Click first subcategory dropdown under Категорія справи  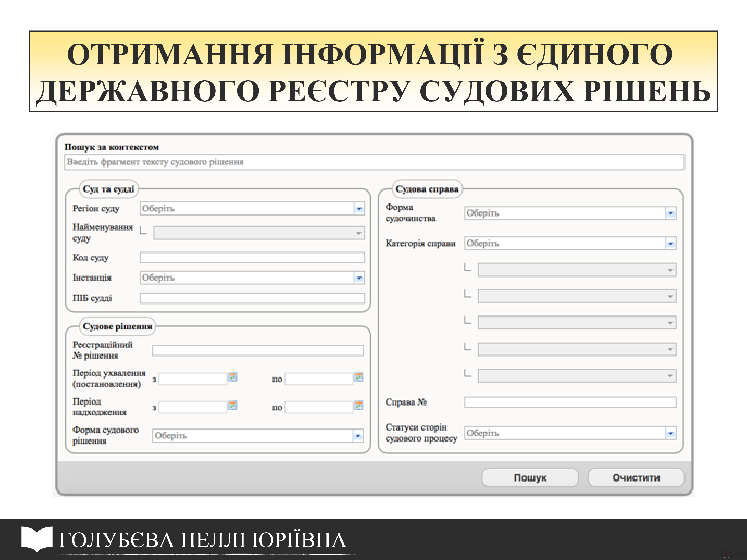(577, 270)
